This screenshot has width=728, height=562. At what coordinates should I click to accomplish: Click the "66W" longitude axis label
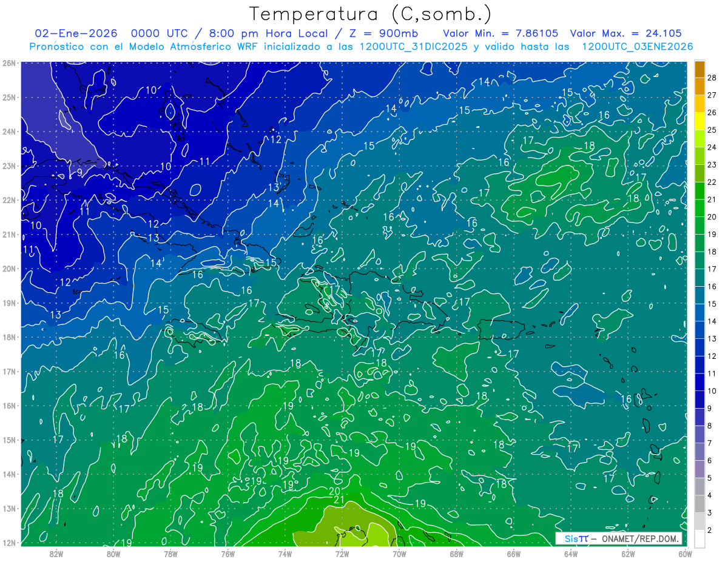coord(513,553)
